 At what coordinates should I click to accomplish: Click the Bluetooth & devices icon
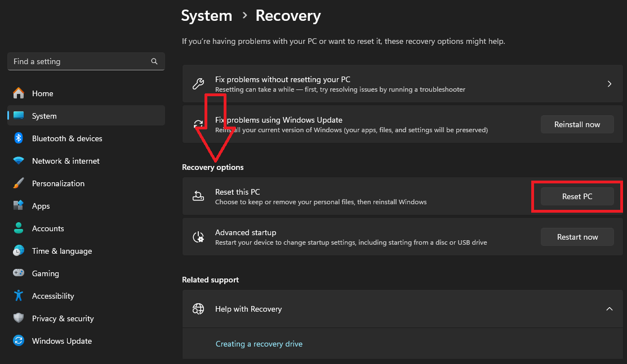(x=19, y=138)
